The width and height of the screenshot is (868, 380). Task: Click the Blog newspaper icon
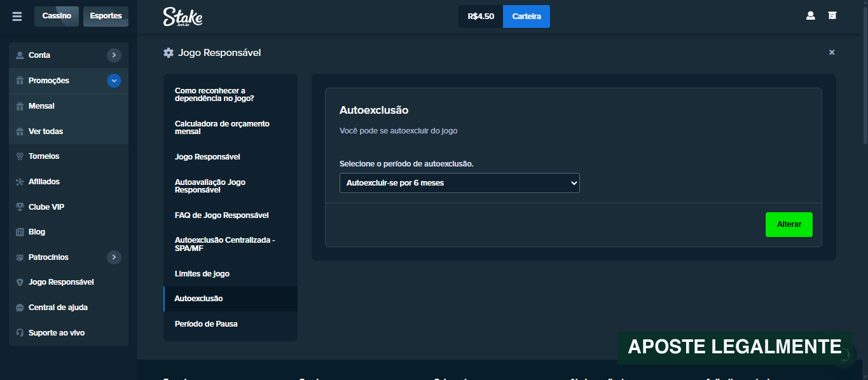(20, 232)
